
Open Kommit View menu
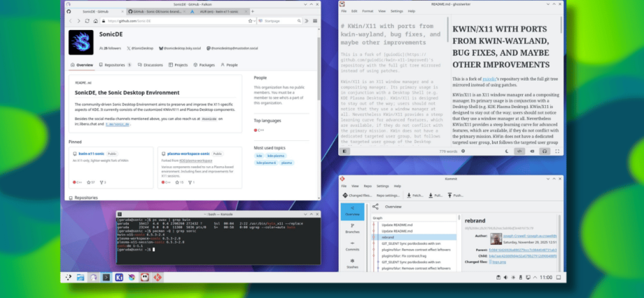355,186
